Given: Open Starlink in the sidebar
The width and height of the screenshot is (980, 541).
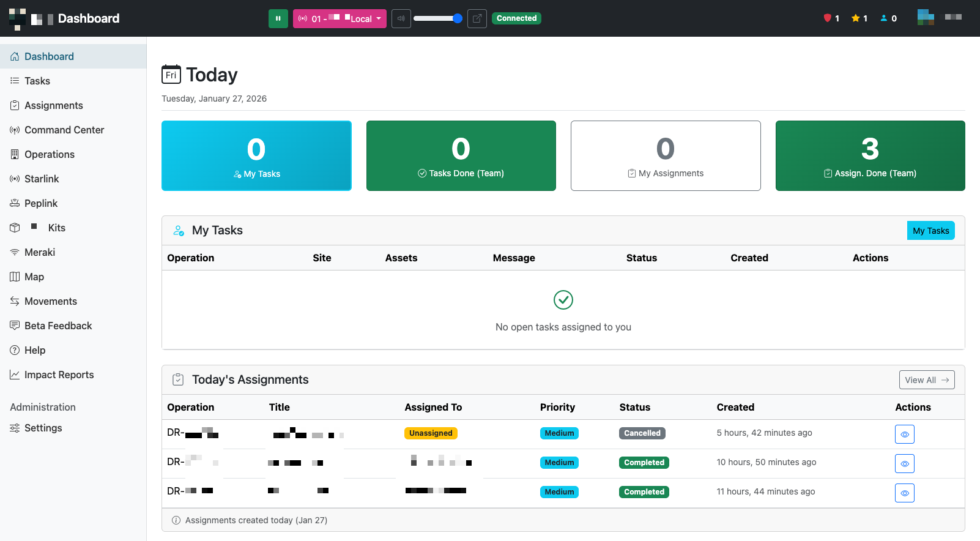Looking at the screenshot, I should (73, 179).
